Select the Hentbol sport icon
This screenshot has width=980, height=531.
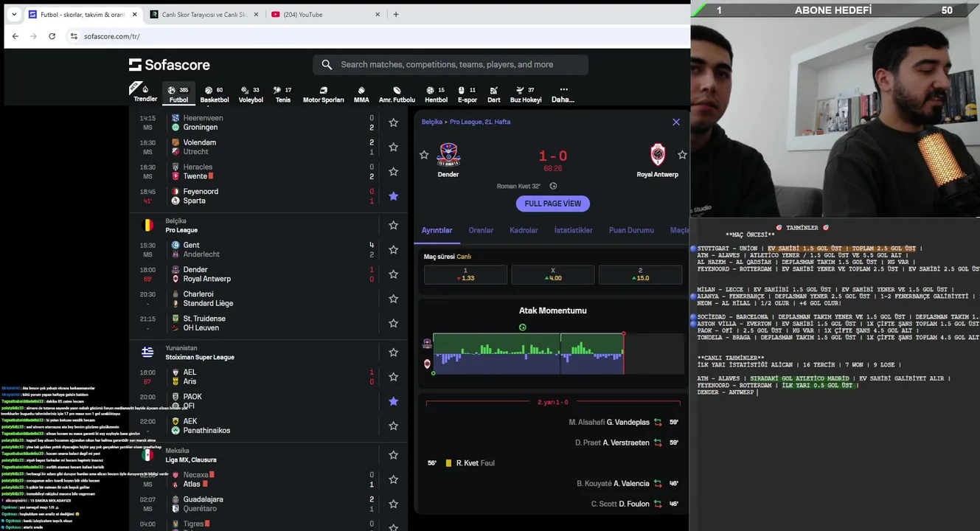pos(436,94)
